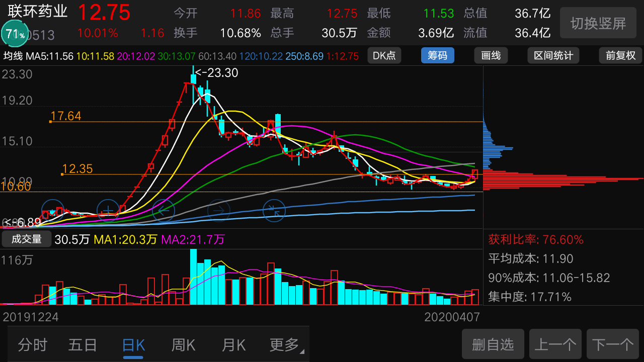Switch to the 分时 tab
The height and width of the screenshot is (362, 644).
(33, 345)
